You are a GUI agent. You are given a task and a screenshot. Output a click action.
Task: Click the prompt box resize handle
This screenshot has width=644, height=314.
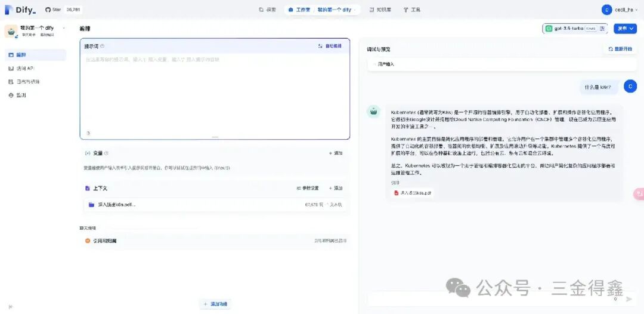click(215, 137)
